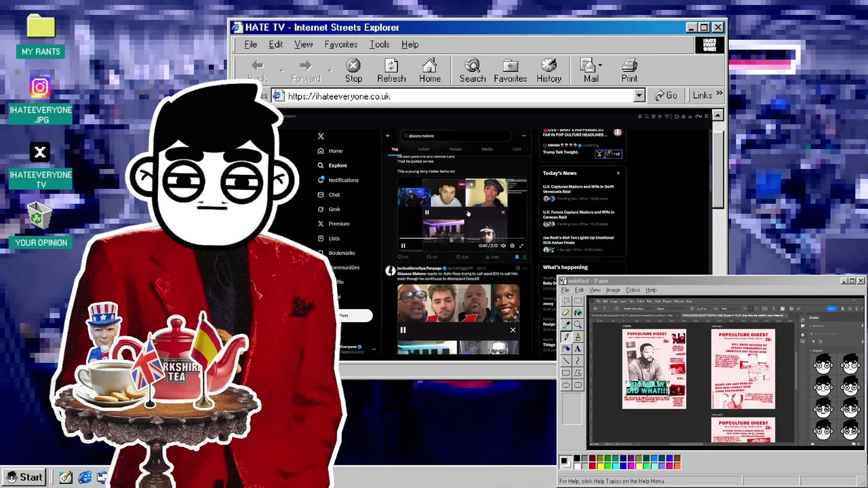This screenshot has height=488, width=868.
Task: Choose the Curve tool in Paint
Action: click(x=578, y=361)
